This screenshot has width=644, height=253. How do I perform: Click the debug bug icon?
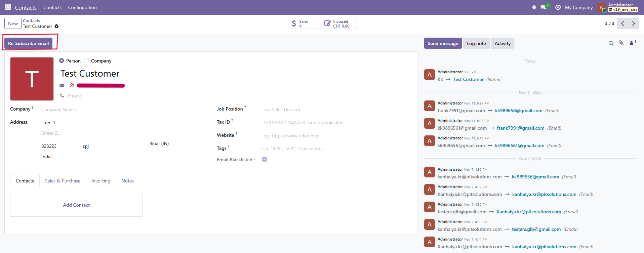click(x=534, y=7)
